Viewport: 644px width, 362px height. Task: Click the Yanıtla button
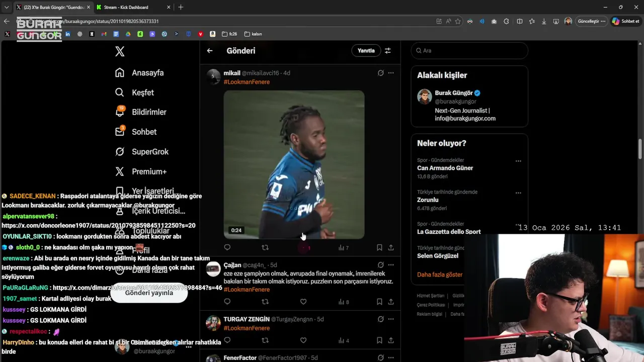366,51
